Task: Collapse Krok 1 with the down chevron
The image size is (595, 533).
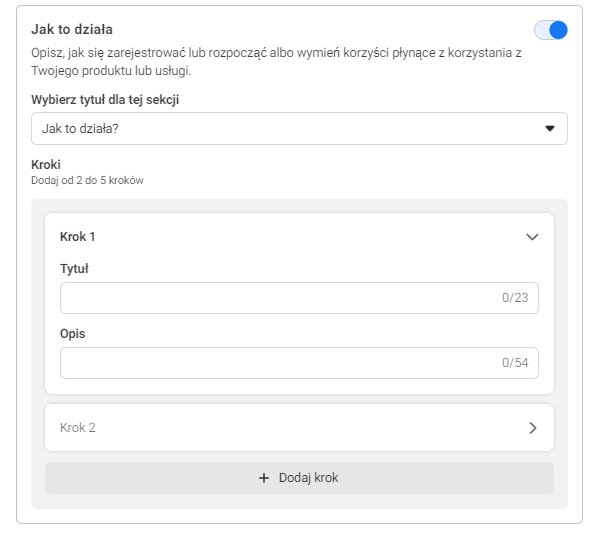Action: [x=532, y=237]
